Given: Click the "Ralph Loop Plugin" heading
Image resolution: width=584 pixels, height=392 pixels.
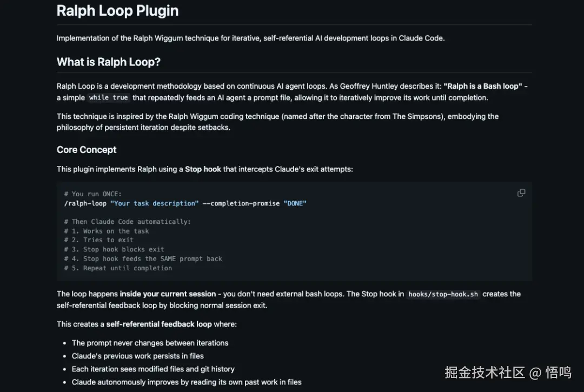Looking at the screenshot, I should point(117,10).
